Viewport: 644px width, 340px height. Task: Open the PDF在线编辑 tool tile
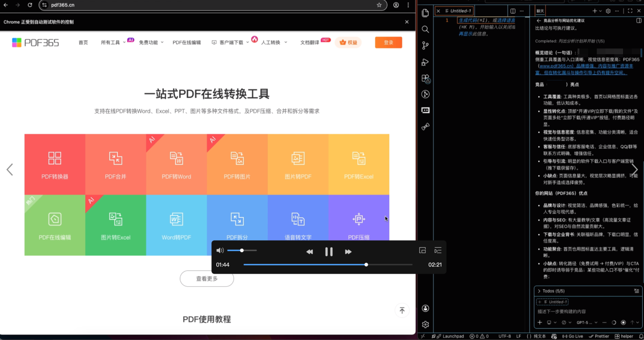click(x=55, y=225)
